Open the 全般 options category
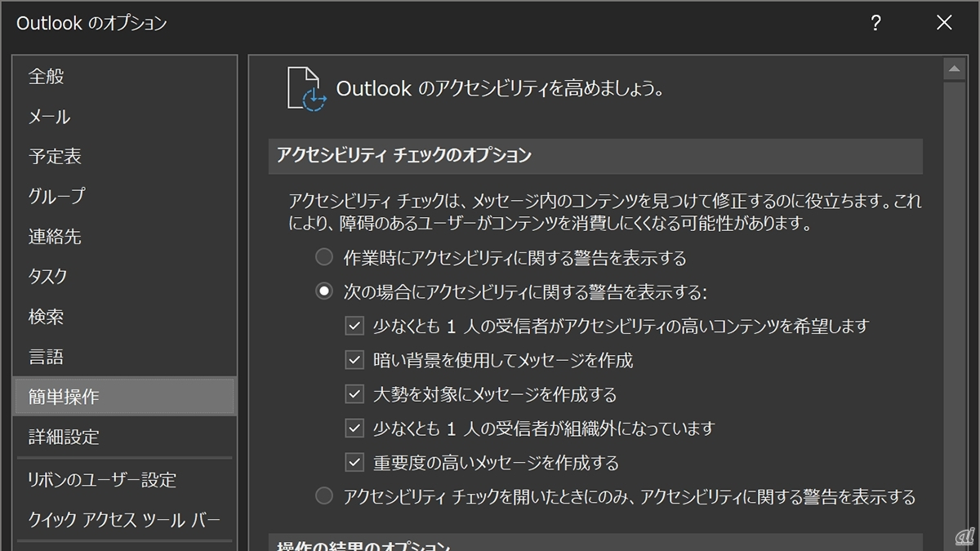Viewport: 980px width, 551px height. (x=125, y=77)
